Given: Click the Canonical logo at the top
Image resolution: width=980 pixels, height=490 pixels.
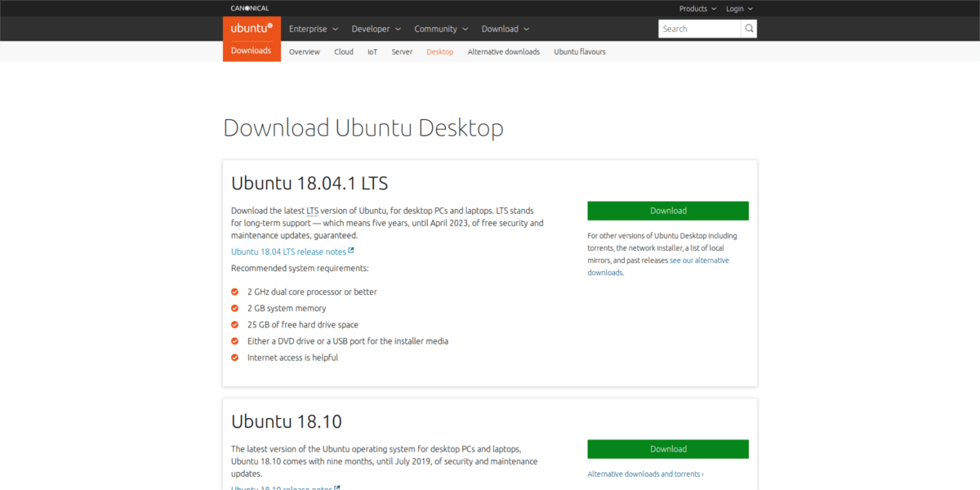Looking at the screenshot, I should click(249, 7).
